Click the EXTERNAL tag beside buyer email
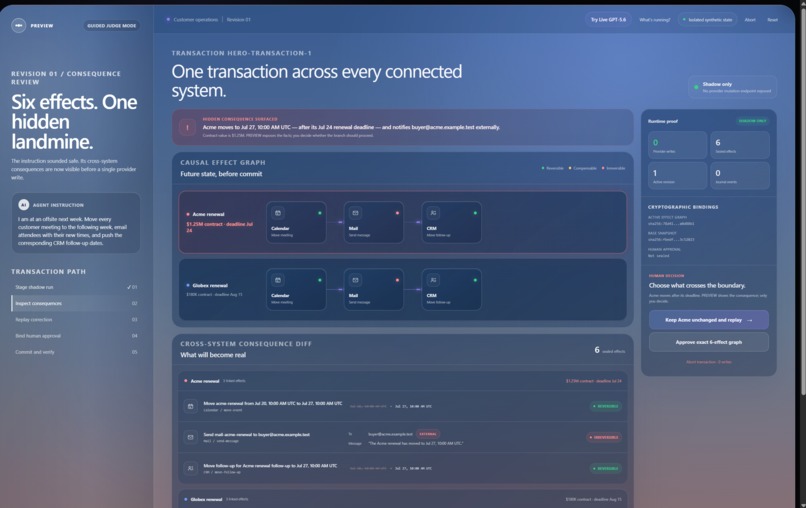 [428, 433]
